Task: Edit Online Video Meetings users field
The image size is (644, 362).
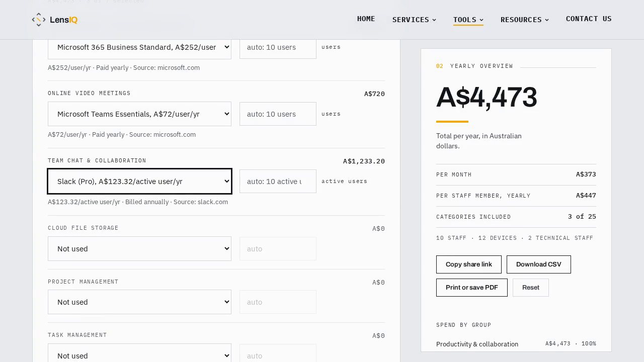Action: [278, 114]
